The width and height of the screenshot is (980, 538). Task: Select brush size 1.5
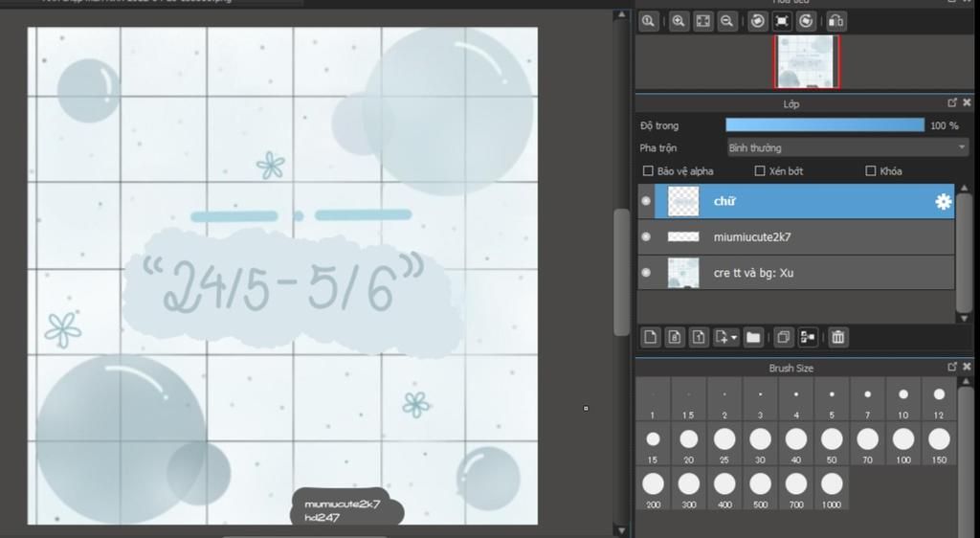click(688, 398)
